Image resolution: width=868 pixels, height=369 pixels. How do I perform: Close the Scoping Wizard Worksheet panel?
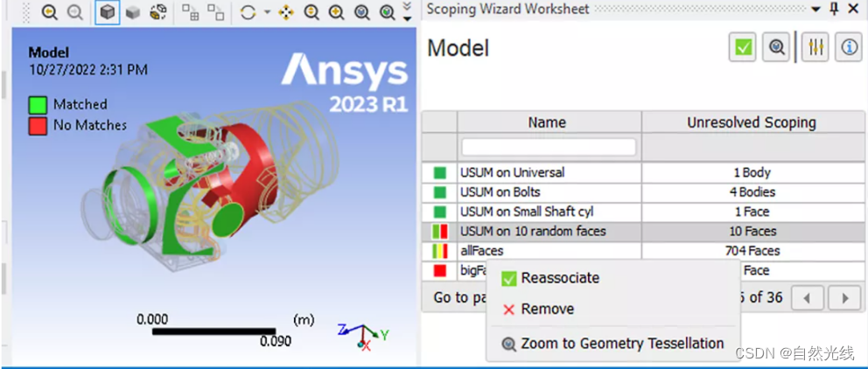coord(853,9)
